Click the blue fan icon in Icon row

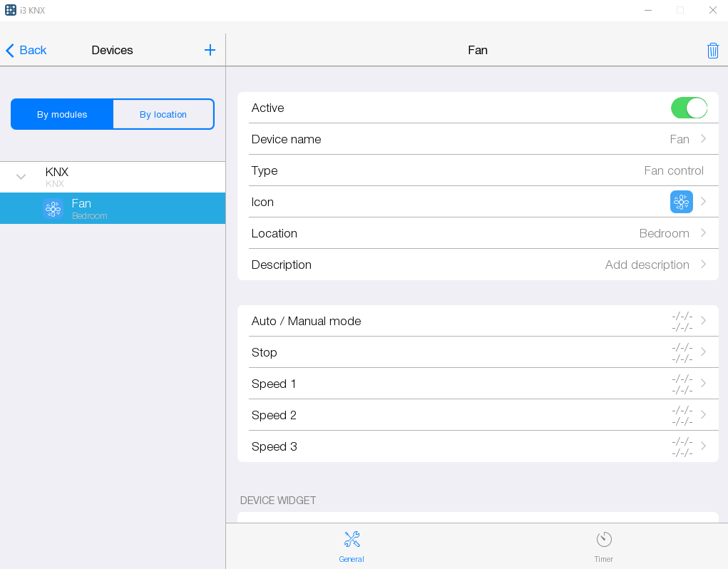681,202
